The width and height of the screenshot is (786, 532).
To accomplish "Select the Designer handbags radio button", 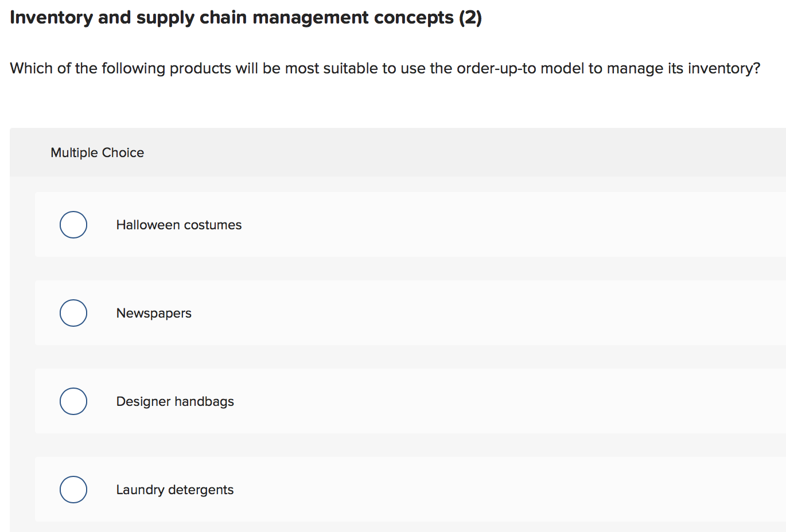I will click(73, 401).
